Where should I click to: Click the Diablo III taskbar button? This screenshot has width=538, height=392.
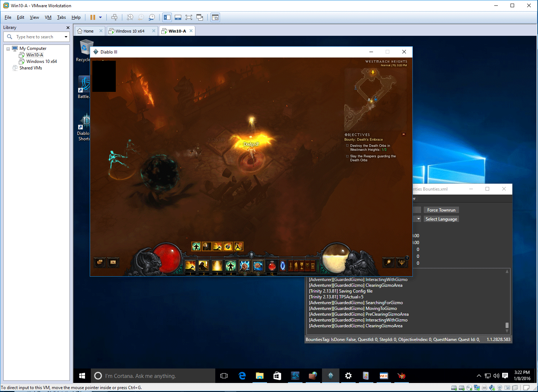coord(330,376)
